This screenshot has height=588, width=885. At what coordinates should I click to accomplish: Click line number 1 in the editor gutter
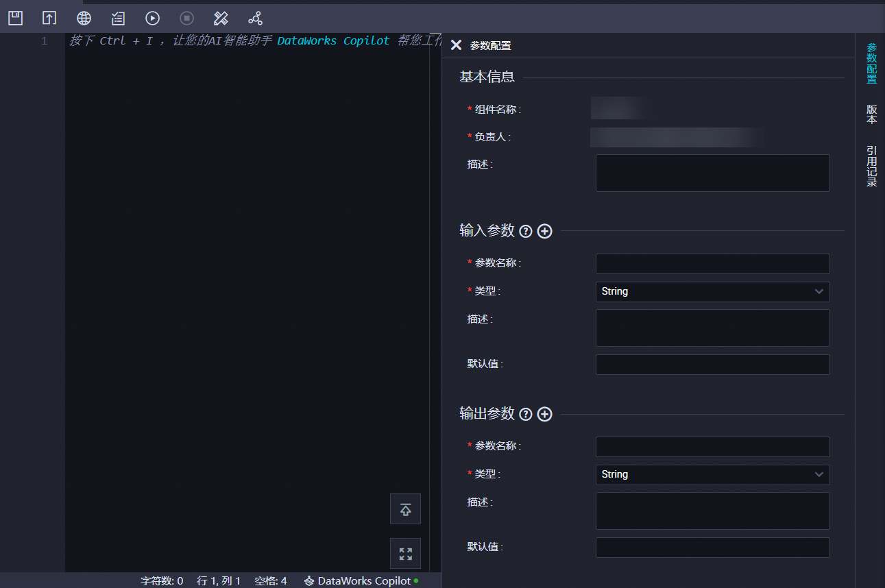tap(45, 41)
